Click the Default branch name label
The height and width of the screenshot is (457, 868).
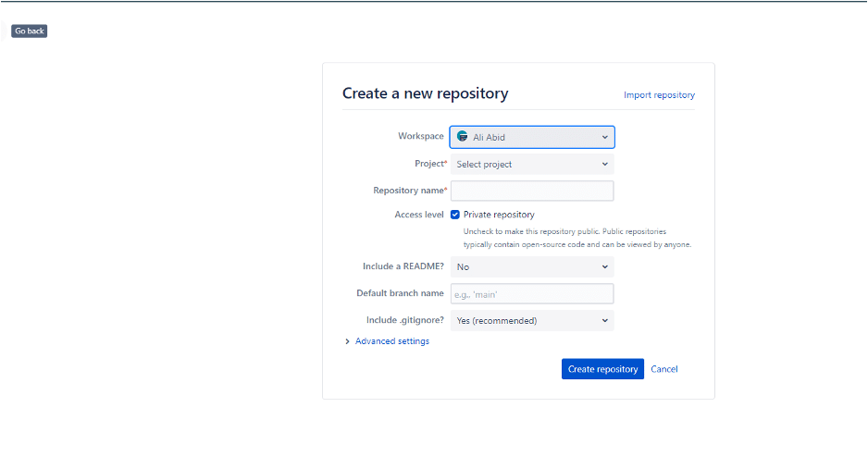(400, 293)
